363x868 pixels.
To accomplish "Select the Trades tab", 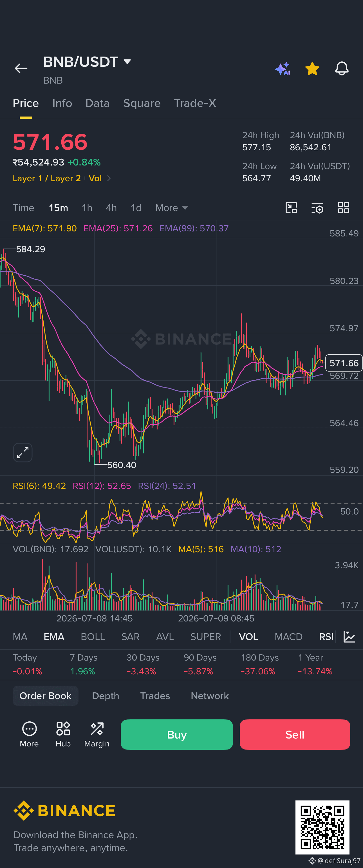I will [155, 696].
